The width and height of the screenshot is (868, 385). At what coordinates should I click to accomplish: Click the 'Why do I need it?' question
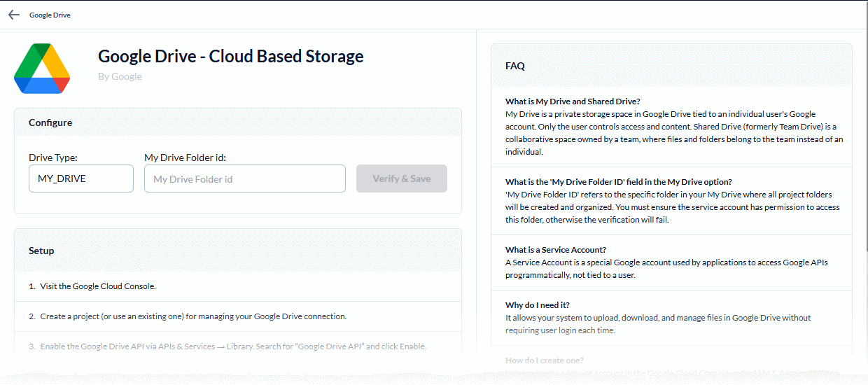click(538, 305)
